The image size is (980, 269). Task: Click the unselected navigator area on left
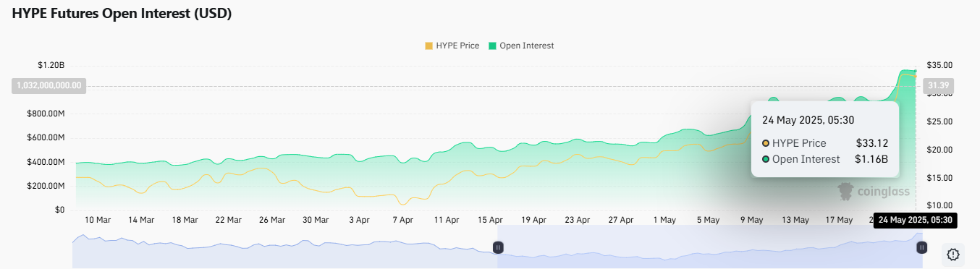click(x=284, y=247)
